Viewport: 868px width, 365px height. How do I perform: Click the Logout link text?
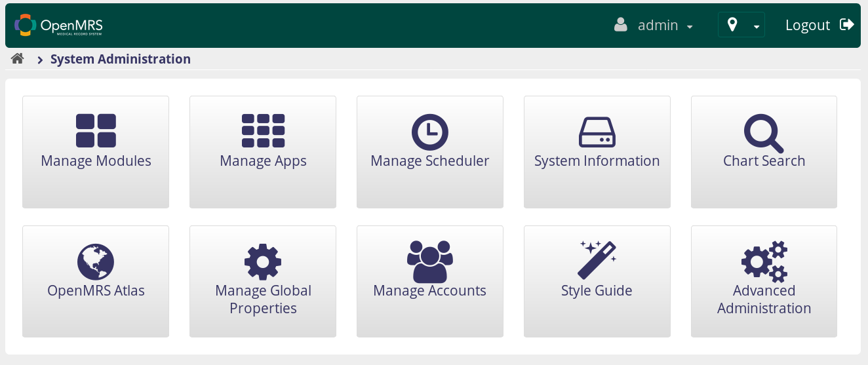coord(808,25)
